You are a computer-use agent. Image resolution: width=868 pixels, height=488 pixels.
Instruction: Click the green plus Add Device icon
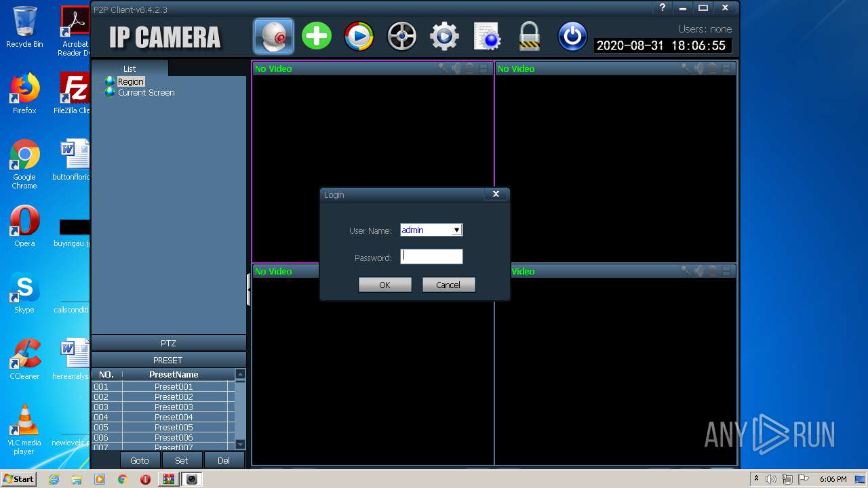click(x=317, y=36)
